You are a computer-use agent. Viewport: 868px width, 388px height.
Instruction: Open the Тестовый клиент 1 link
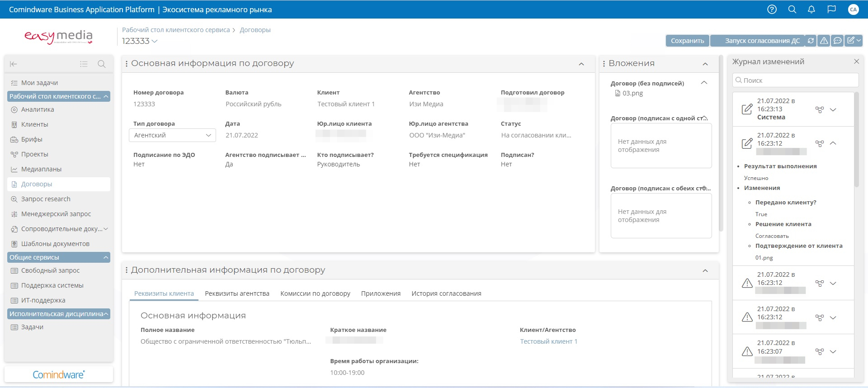coord(548,341)
